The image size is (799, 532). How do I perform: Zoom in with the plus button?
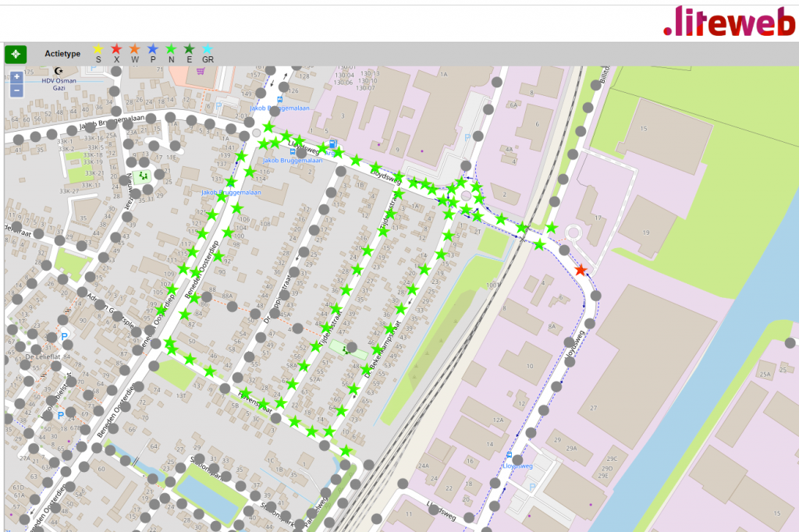click(x=16, y=77)
